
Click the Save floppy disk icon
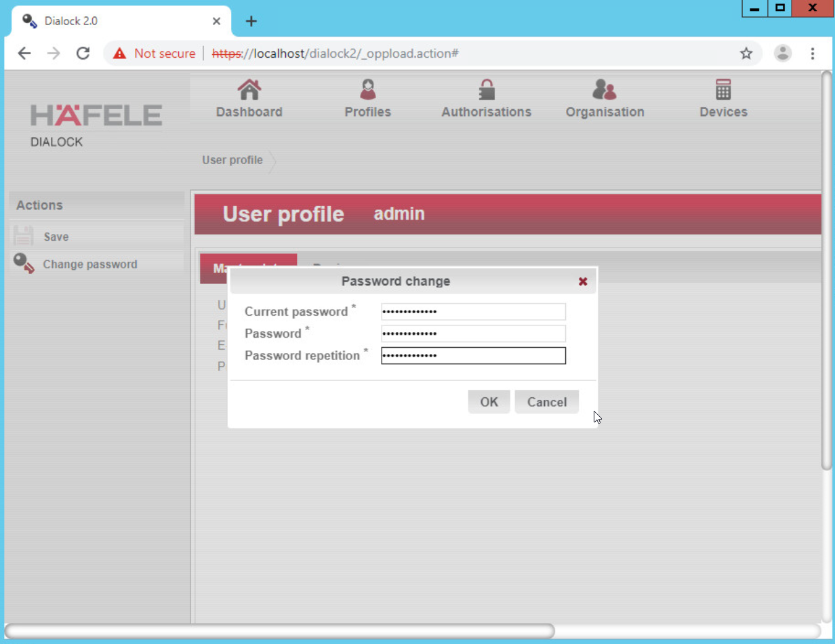click(24, 237)
